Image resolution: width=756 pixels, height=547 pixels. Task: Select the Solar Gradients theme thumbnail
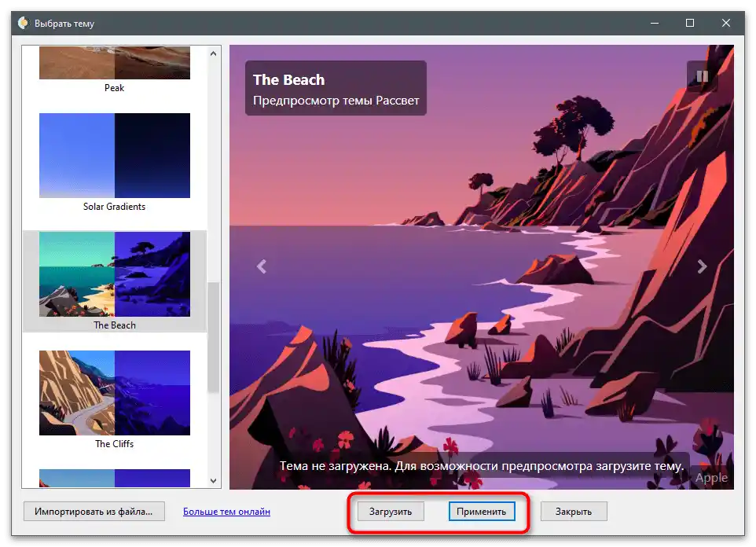pos(115,156)
